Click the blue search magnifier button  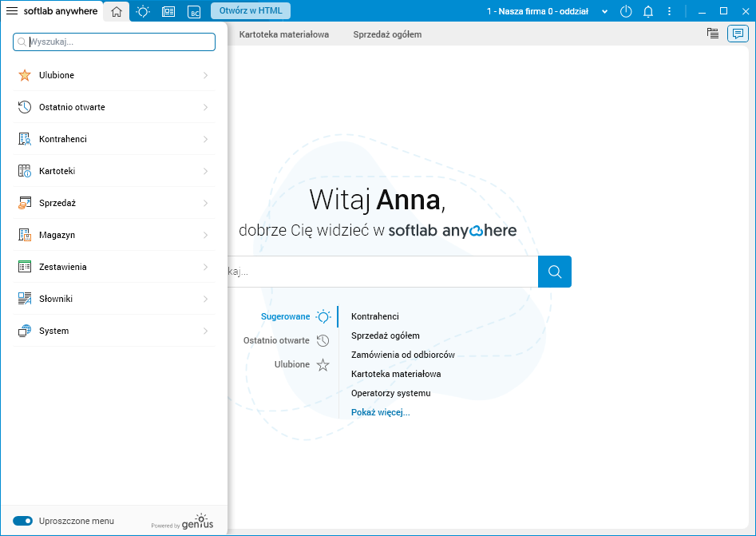coord(555,272)
